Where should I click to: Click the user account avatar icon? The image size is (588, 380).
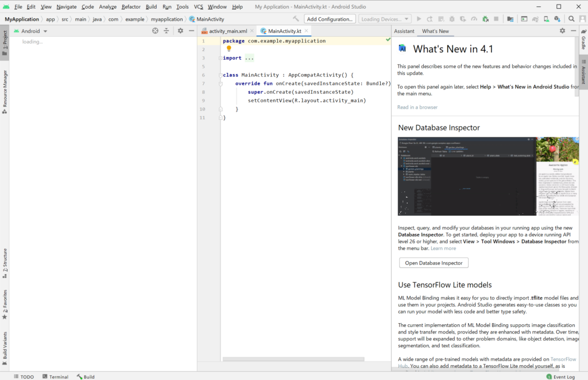tap(582, 19)
